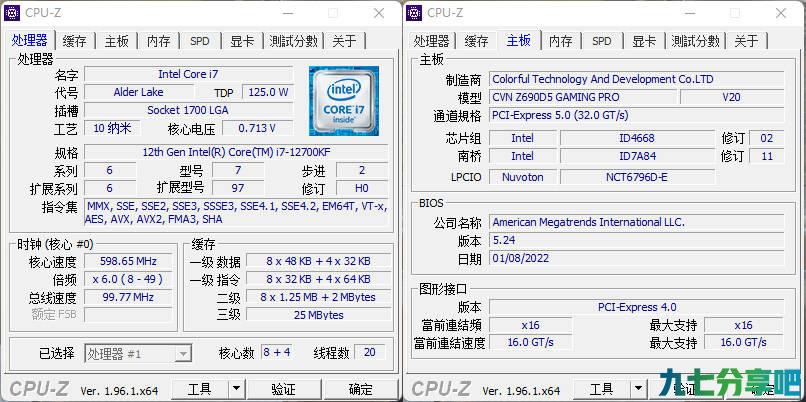Image resolution: width=806 pixels, height=402 pixels.
Task: Close the right CPU-Z window
Action: coord(781,13)
